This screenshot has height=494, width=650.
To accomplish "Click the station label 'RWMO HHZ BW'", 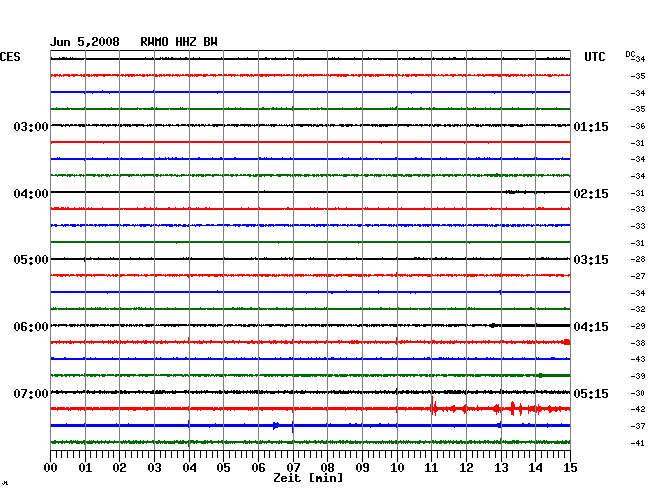I will point(179,42).
